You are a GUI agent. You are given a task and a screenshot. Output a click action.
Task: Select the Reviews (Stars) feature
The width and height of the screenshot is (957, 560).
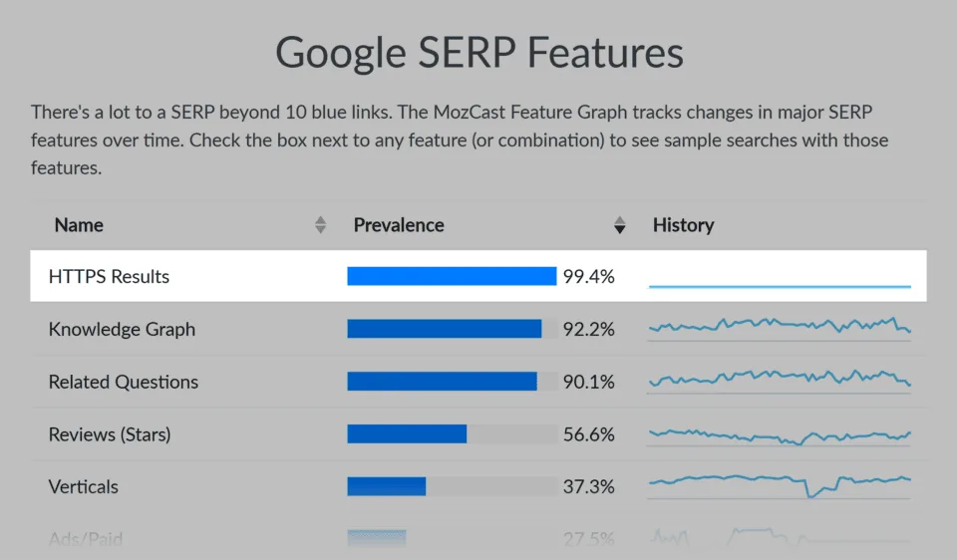[x=110, y=434]
